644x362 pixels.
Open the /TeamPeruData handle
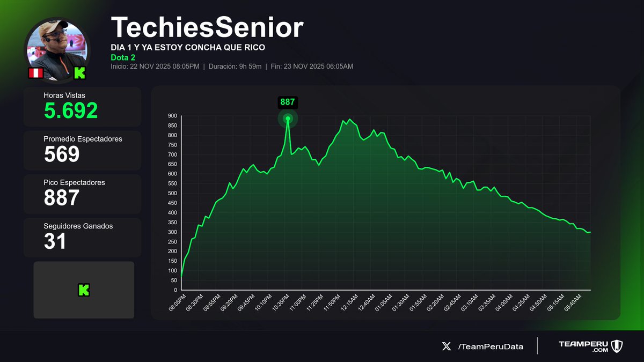491,346
